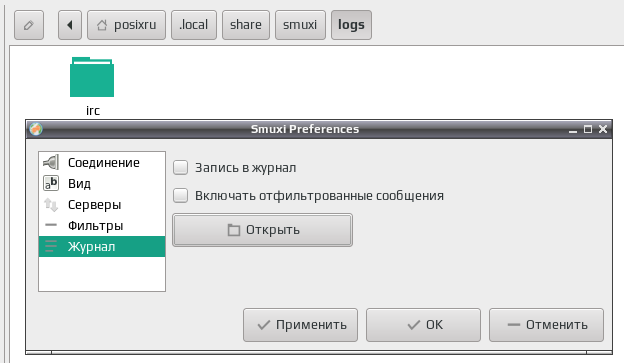Click the Smuxi app icon in title bar
Screen dimensions: 624x363
(x=36, y=129)
